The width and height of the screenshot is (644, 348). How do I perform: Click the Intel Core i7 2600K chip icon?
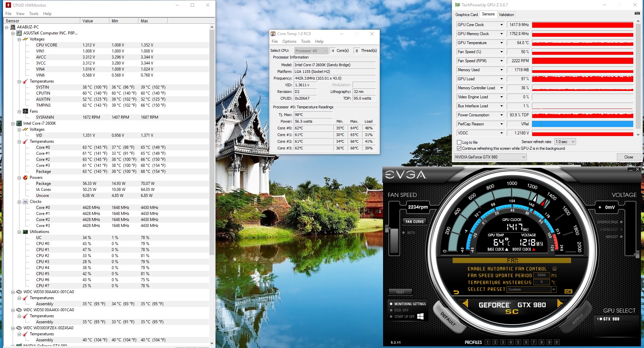19,123
